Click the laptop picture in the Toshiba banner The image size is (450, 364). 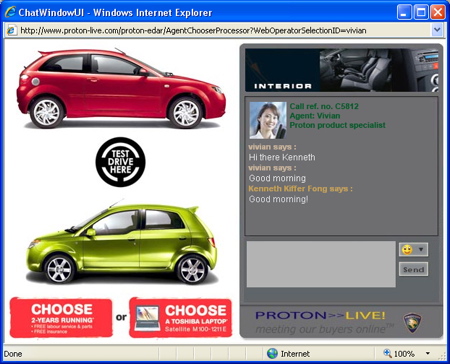point(147,318)
